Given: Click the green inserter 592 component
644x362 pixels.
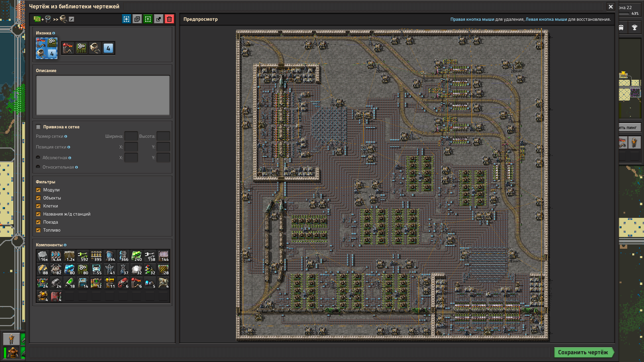Looking at the screenshot, I should point(83,256).
